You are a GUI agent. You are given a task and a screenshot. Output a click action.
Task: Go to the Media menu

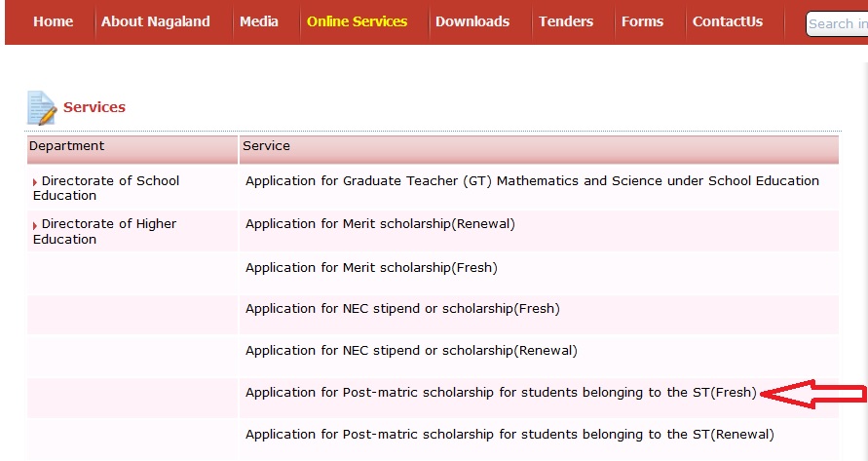(258, 21)
